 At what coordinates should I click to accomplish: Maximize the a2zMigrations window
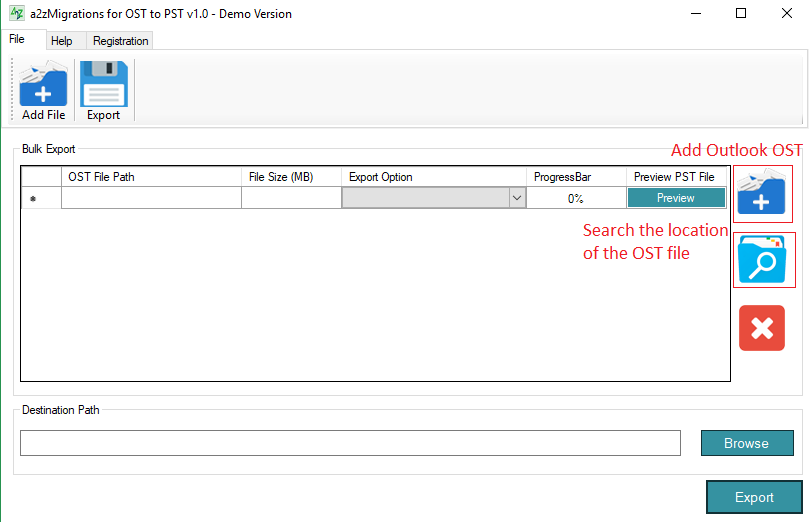[x=741, y=13]
